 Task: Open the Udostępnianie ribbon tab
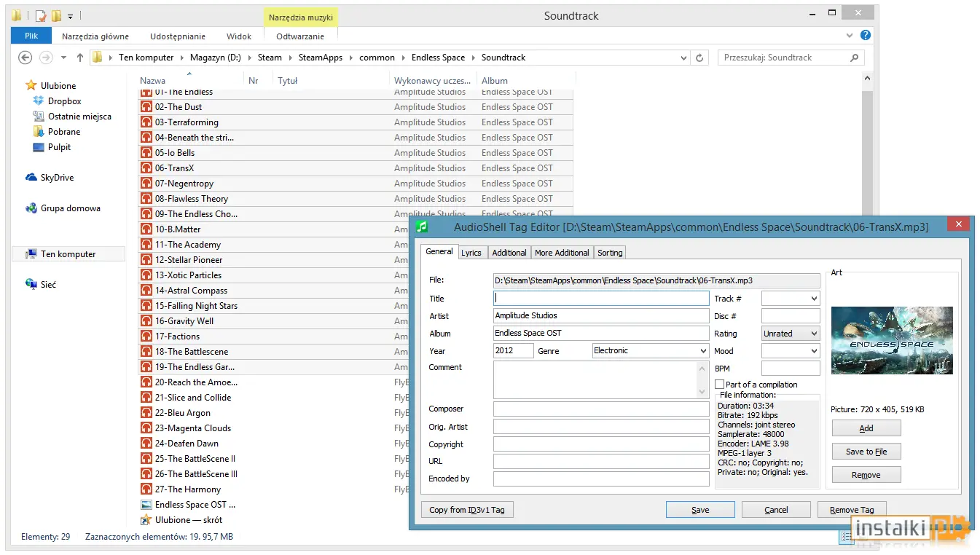click(x=178, y=36)
